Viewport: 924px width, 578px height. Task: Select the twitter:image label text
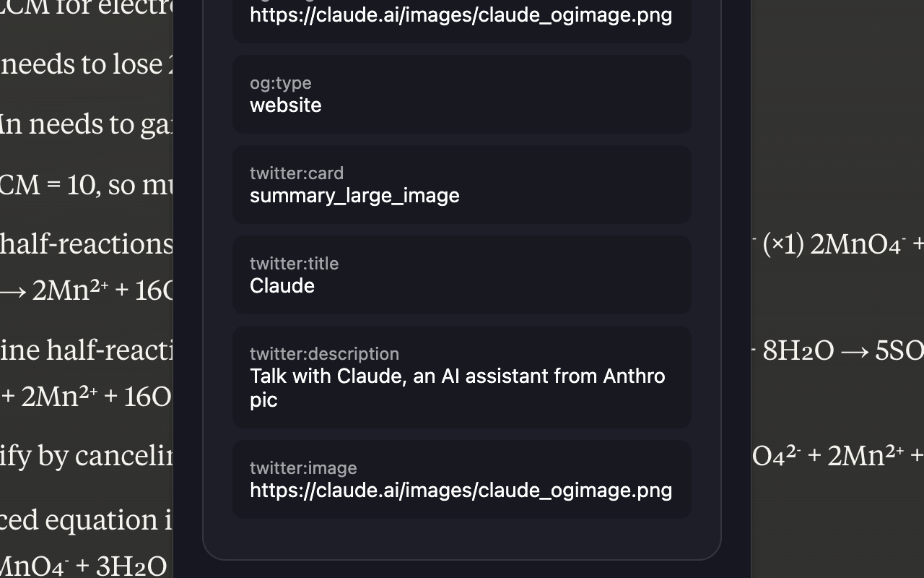[303, 467]
